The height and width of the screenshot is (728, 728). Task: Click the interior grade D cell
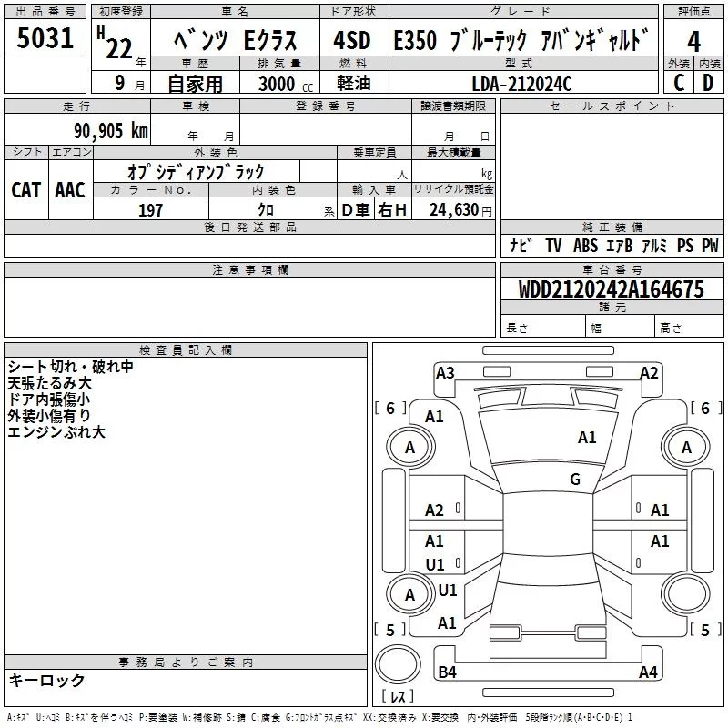coord(708,83)
